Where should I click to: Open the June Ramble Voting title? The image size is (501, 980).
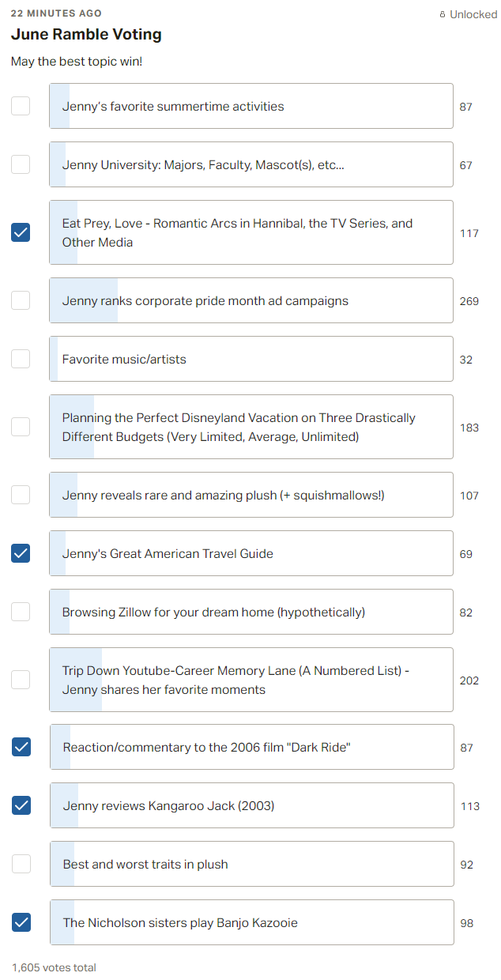(x=86, y=35)
